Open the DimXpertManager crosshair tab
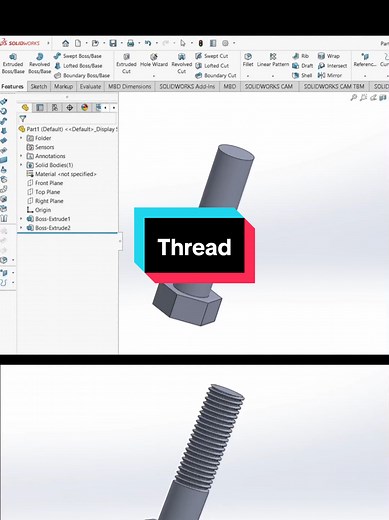 point(70,107)
